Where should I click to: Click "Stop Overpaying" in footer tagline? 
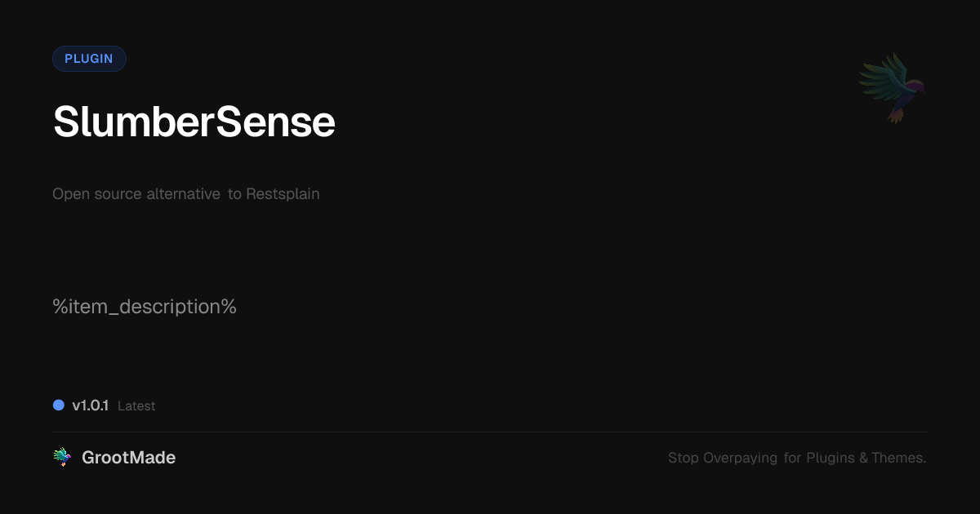click(x=723, y=458)
